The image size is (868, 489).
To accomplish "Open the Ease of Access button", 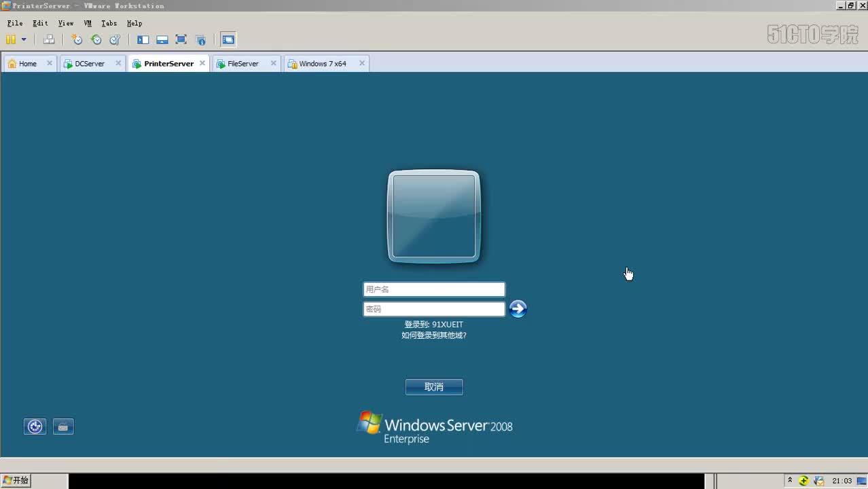I will click(35, 427).
